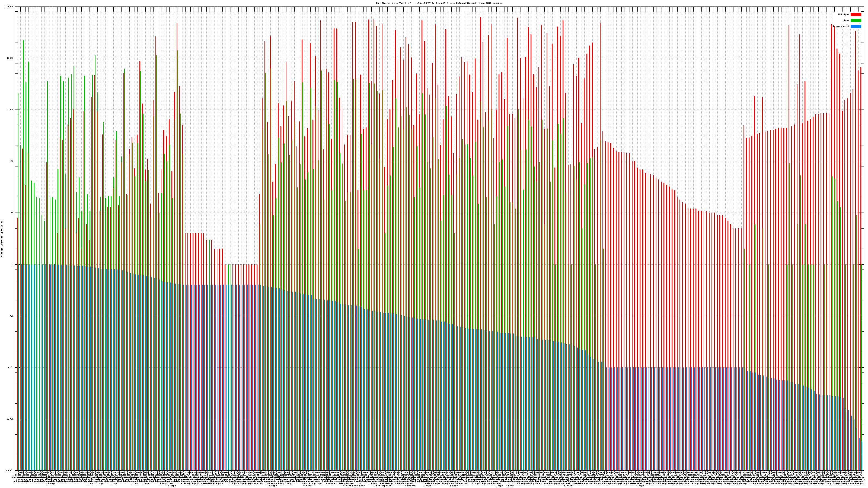
Task: Select the "Not Spam" legend label
Action: click(844, 14)
